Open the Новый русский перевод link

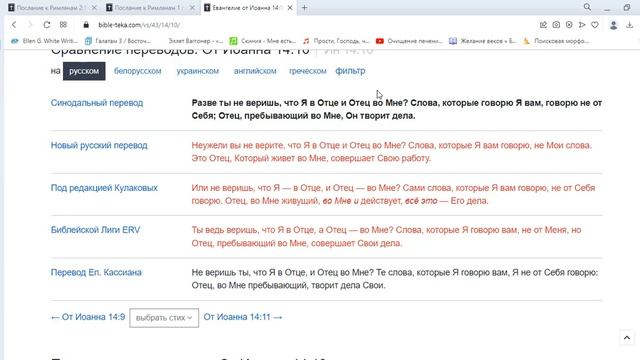[x=99, y=145]
